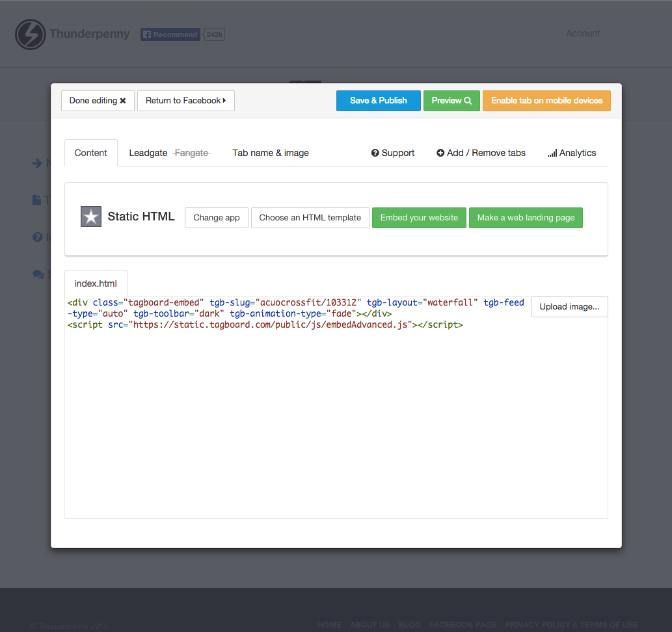Screen dimensions: 672x632
Task: Select the Content tab
Action: [91, 153]
